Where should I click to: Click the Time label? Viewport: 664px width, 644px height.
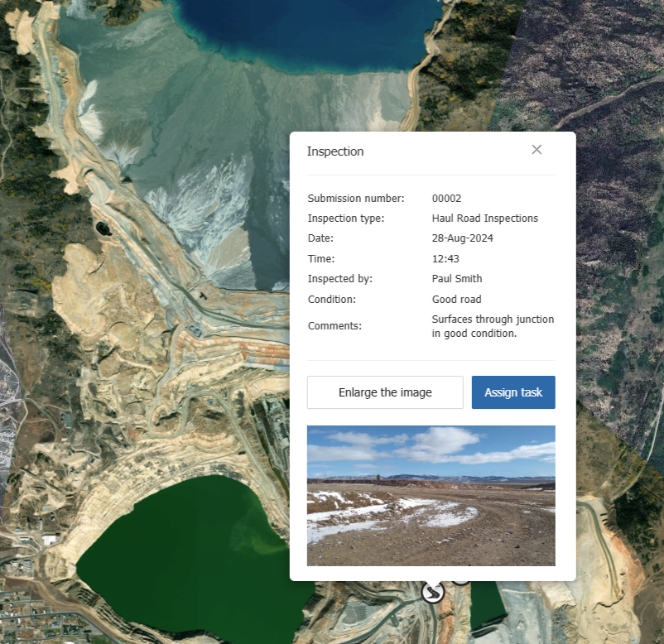pyautogui.click(x=321, y=258)
